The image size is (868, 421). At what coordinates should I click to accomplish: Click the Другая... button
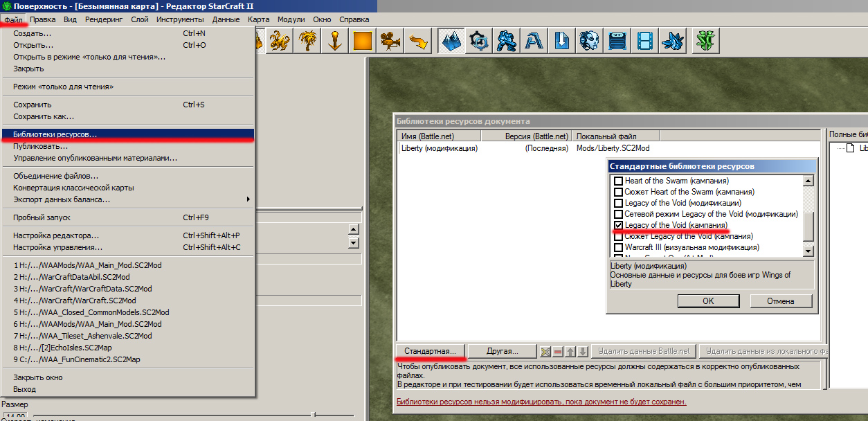[x=503, y=351]
